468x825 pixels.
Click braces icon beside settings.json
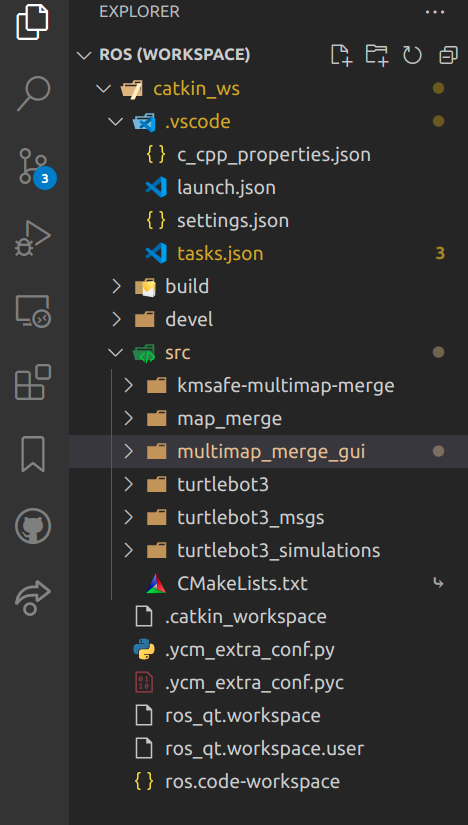click(156, 220)
